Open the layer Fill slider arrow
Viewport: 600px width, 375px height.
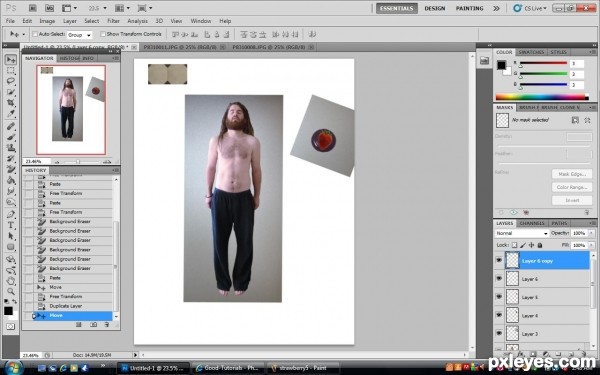[x=592, y=245]
